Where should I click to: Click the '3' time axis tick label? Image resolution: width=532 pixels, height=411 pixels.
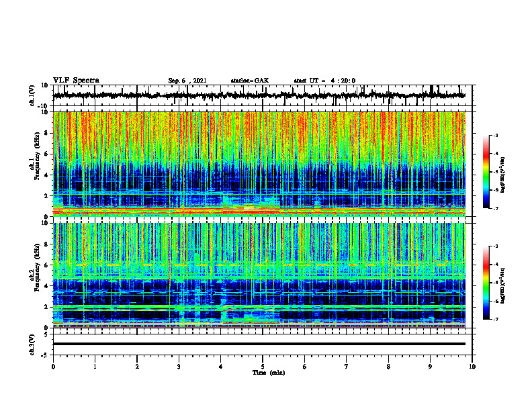click(179, 367)
